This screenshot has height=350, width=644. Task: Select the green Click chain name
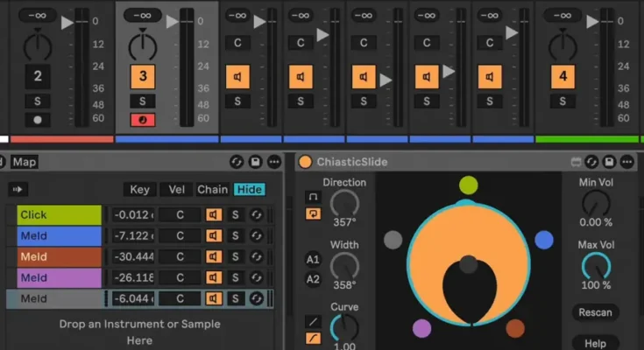[x=60, y=214]
